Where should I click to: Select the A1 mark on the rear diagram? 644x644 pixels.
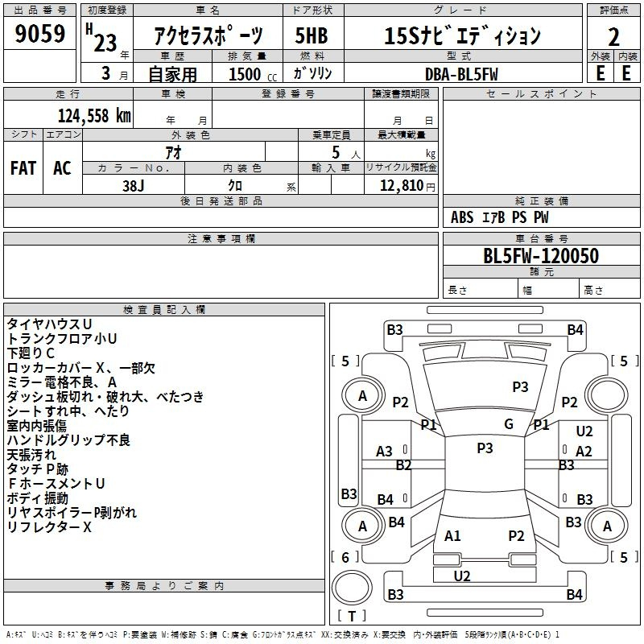point(452,536)
